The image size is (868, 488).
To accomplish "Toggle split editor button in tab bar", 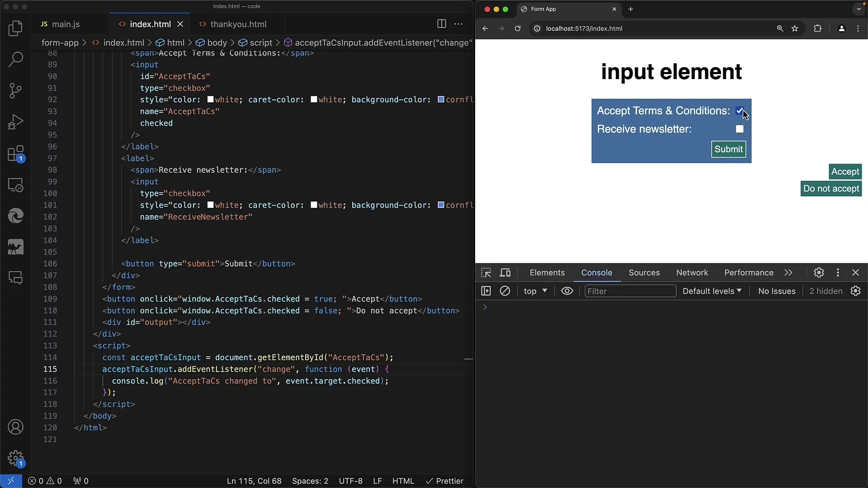I will click(x=441, y=24).
